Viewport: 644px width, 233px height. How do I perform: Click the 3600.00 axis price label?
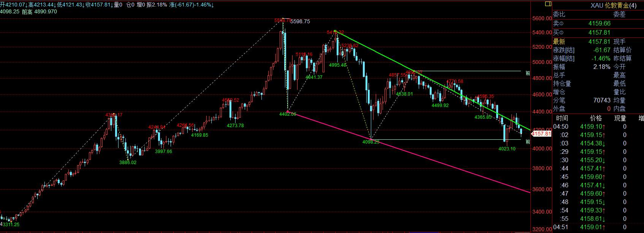(542, 189)
